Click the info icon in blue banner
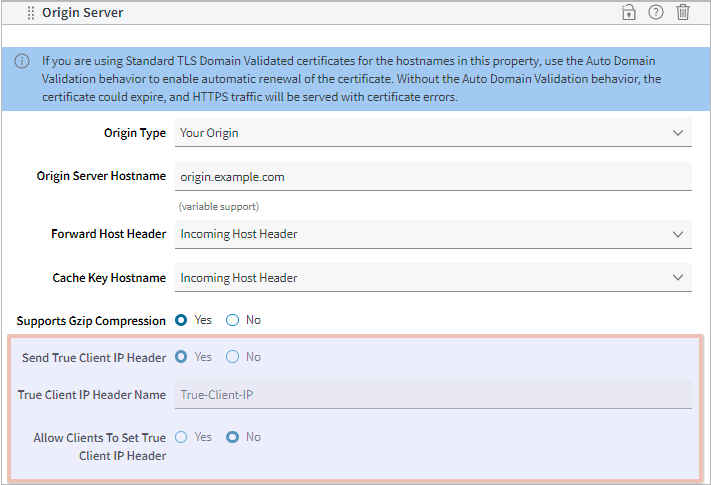Screen dimensions: 711x485 click(22, 62)
